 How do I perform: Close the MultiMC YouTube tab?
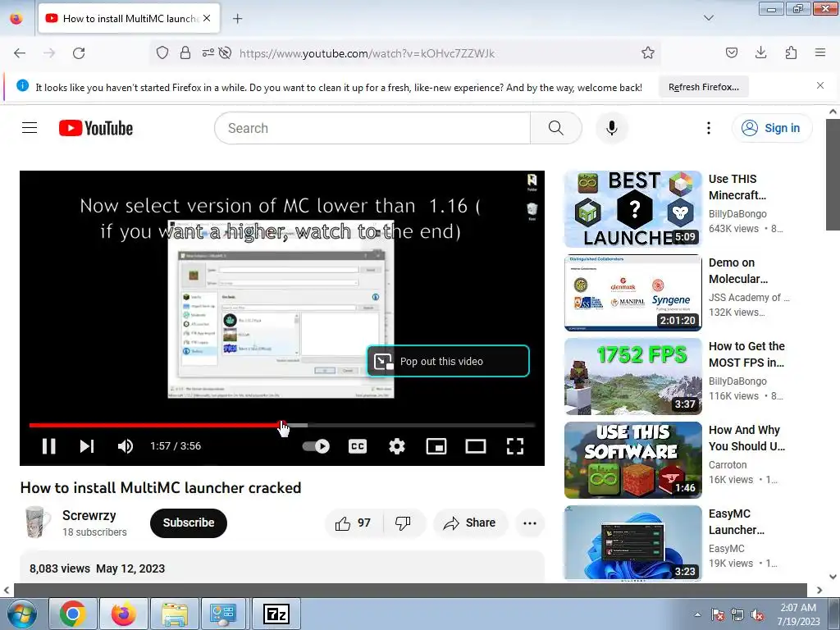207,18
